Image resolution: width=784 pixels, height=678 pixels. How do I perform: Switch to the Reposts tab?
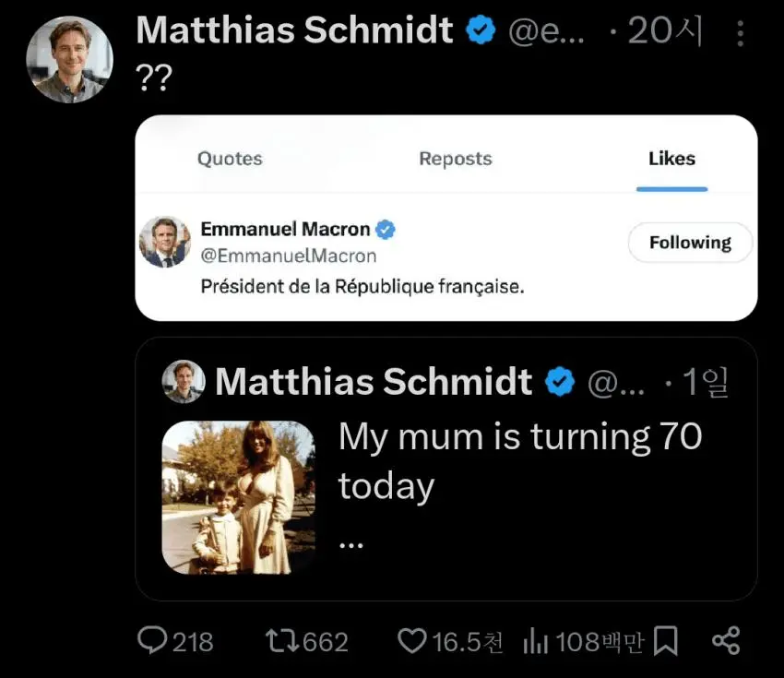click(456, 159)
